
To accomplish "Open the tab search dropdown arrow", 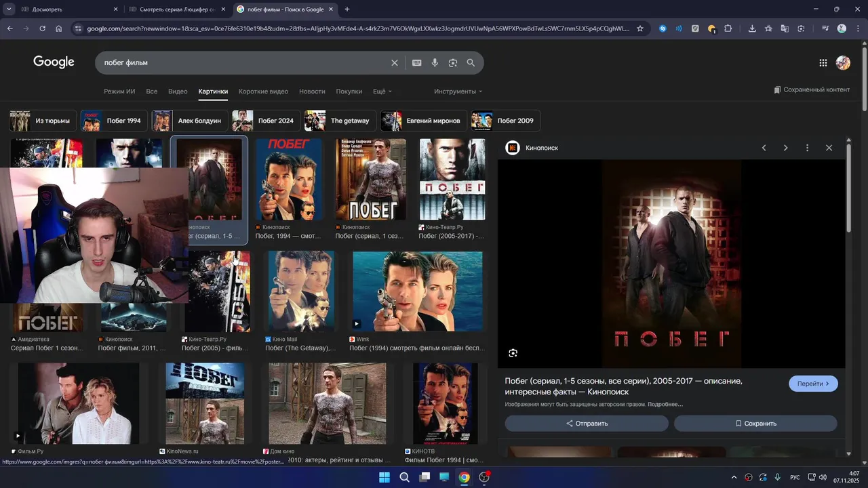I will (9, 9).
